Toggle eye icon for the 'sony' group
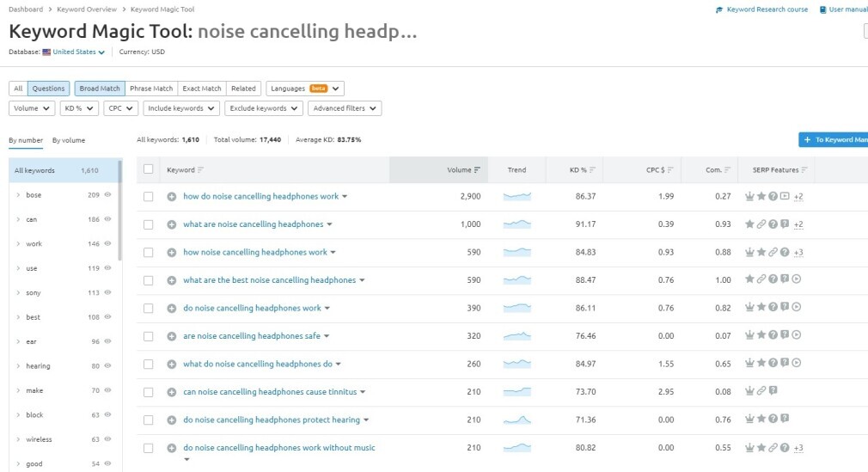 coord(108,292)
